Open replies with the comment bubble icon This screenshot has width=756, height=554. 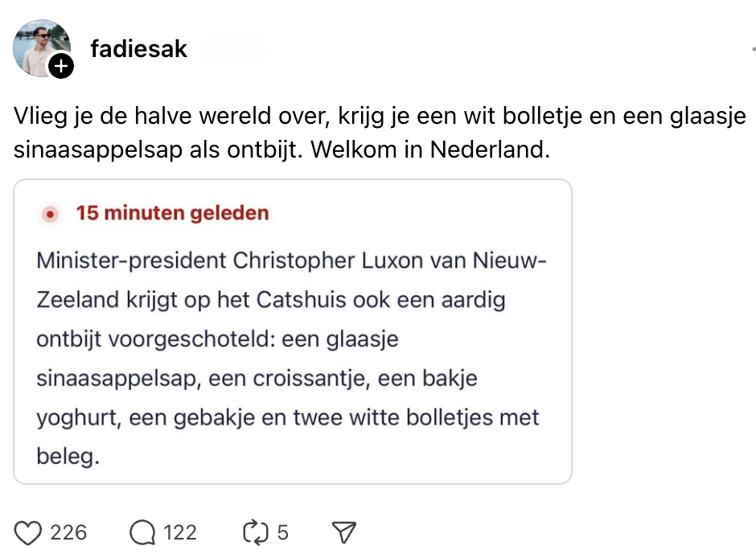pyautogui.click(x=142, y=532)
